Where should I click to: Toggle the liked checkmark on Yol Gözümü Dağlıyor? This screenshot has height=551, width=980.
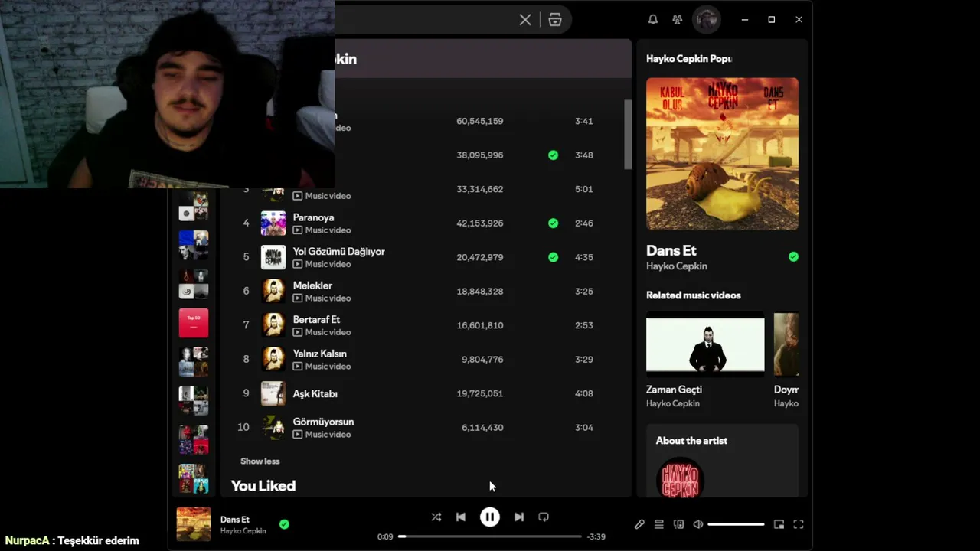(553, 257)
